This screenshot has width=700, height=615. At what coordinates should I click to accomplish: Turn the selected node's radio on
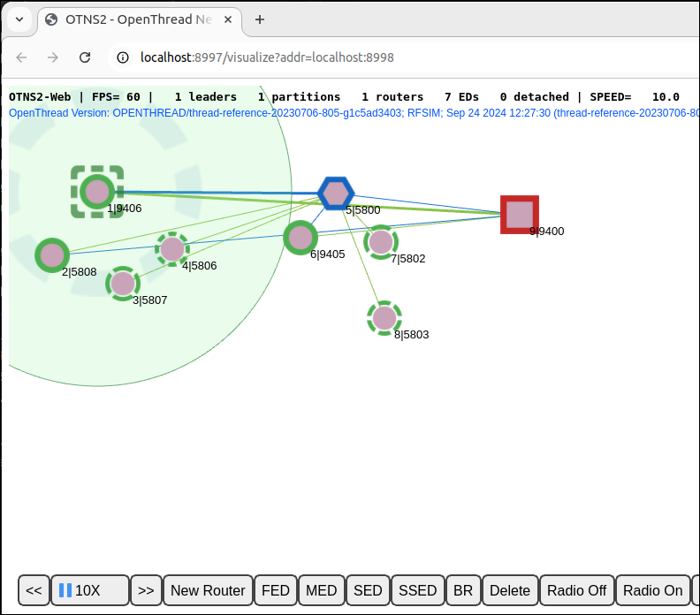pos(652,590)
